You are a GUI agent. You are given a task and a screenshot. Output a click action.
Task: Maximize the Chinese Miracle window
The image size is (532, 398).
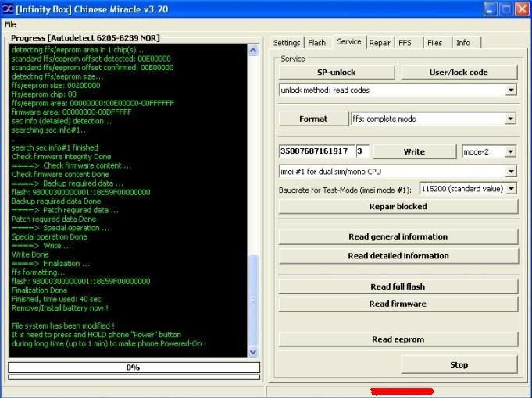point(506,9)
